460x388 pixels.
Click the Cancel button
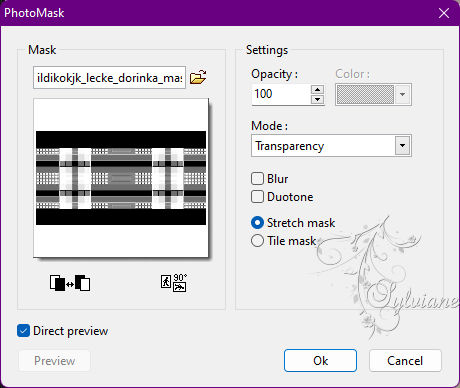(405, 360)
